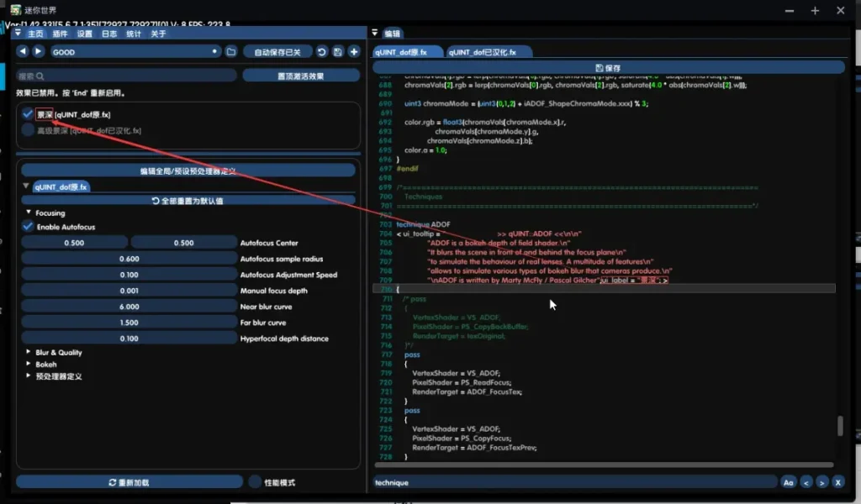Open the 设置 settings menu tab

[x=84, y=34]
